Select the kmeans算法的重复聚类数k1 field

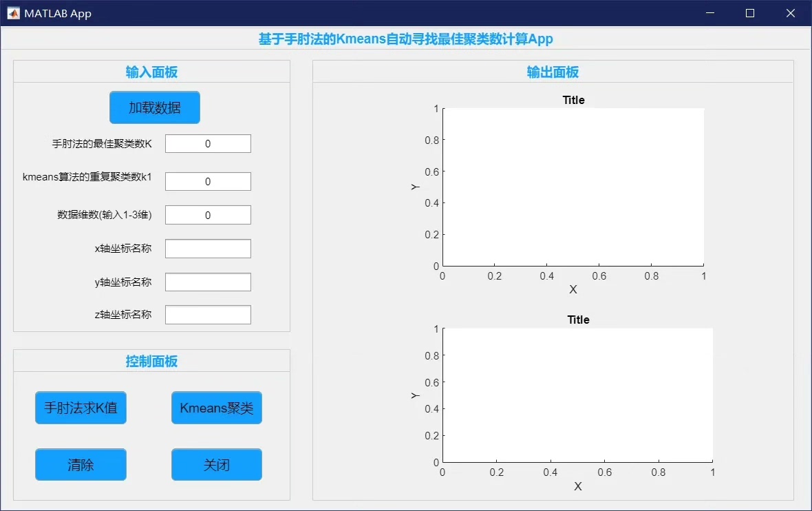point(209,181)
